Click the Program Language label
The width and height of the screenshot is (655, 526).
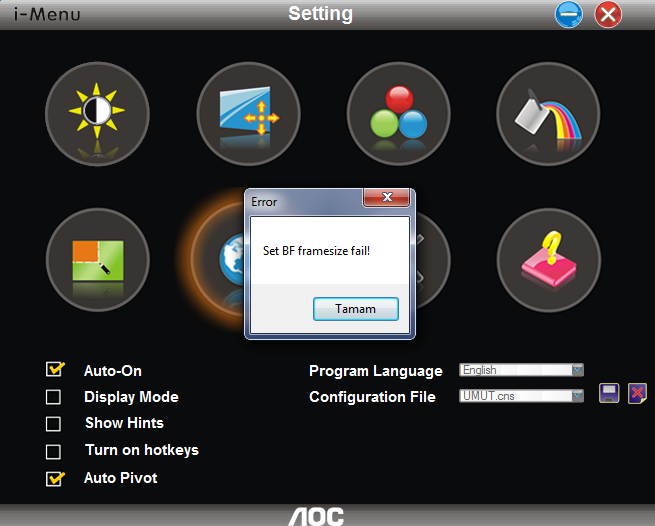coord(376,371)
